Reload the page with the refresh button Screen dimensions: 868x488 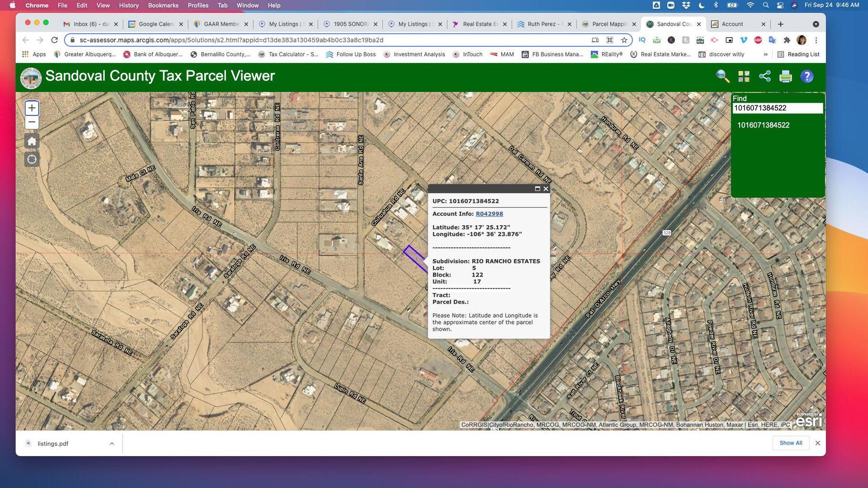click(x=54, y=40)
